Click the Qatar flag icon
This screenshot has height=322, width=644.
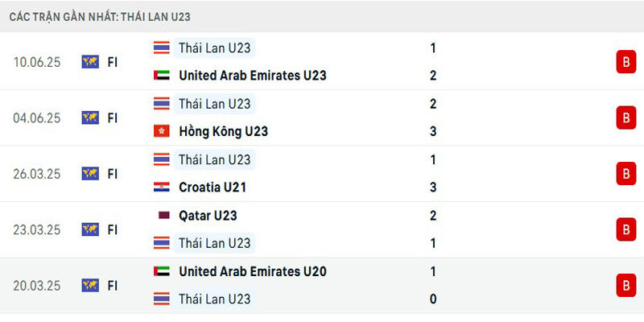point(162,216)
